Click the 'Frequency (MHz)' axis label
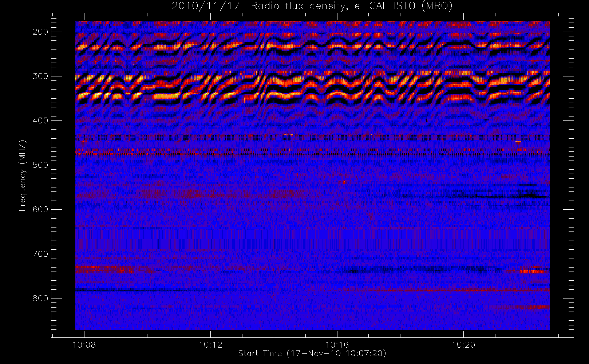Screen dimensions: 589x364 [x=23, y=175]
